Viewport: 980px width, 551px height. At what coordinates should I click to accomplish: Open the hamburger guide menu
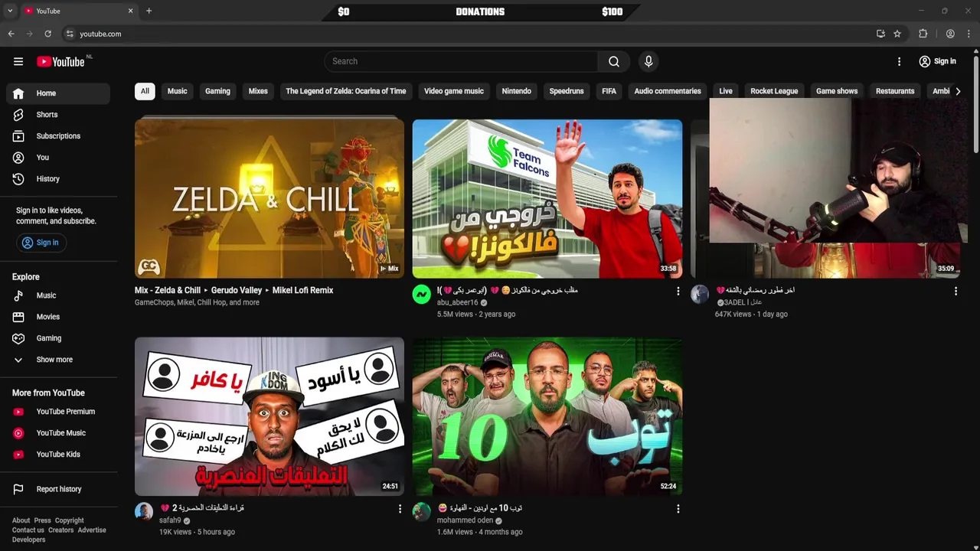point(18,61)
